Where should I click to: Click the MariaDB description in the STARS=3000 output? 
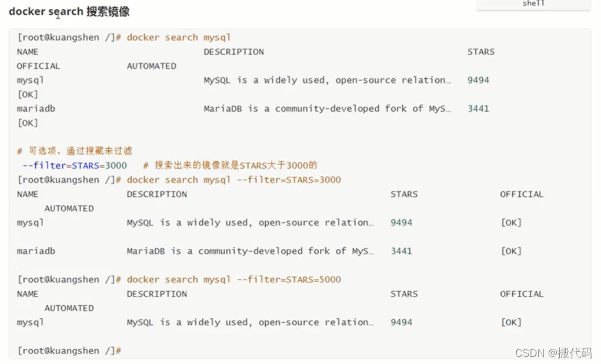[x=251, y=251]
